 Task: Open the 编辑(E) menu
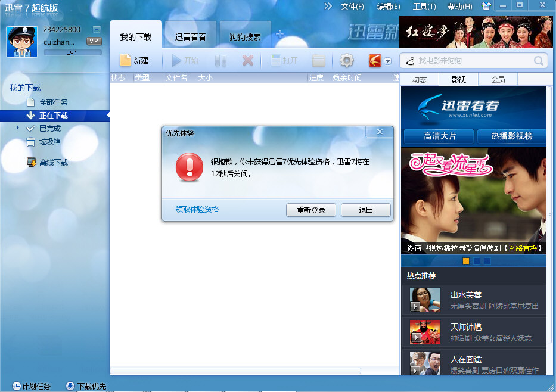(389, 7)
